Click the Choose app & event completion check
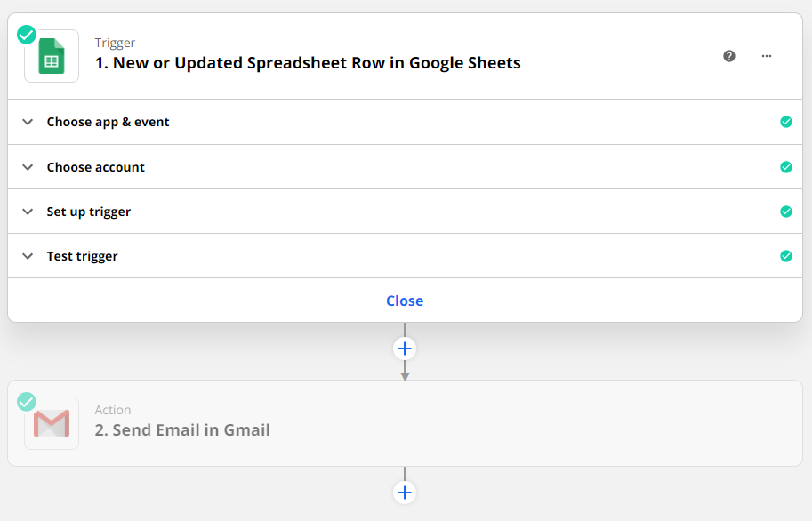This screenshot has height=521, width=812. click(x=786, y=122)
